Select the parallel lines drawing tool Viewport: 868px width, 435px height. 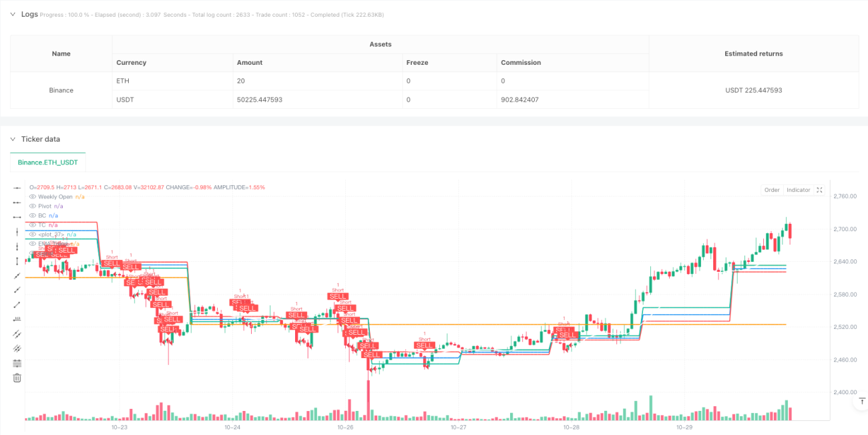(x=17, y=333)
